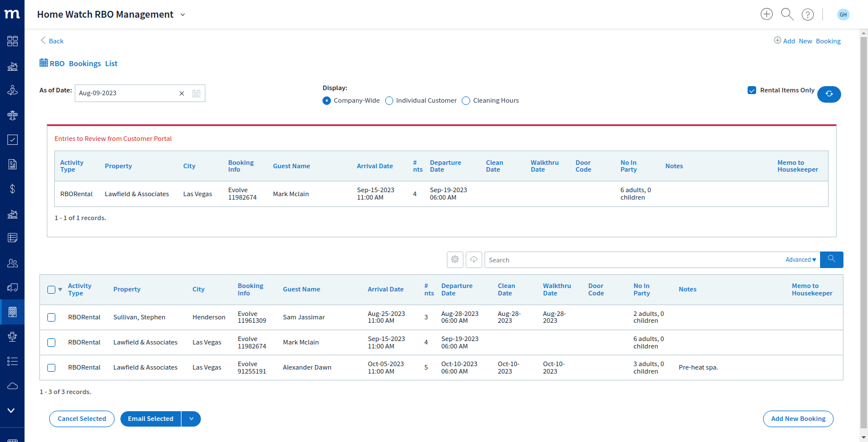Screen dimensions: 868x442
Task: Open the Email Selected dropdown arrow
Action: [x=191, y=419]
